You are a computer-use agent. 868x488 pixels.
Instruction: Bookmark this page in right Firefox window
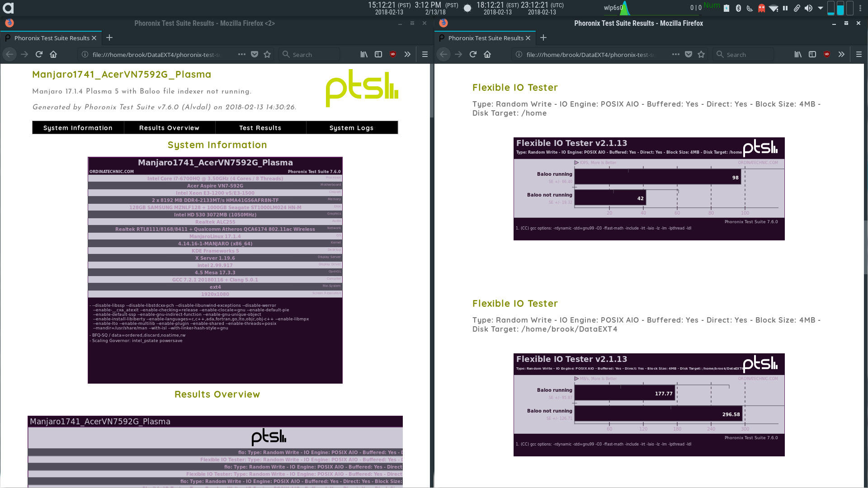(x=701, y=54)
